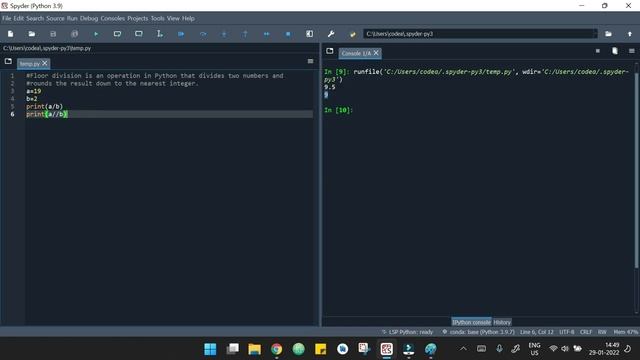Save all open files
The width and height of the screenshot is (640, 360).
click(x=74, y=34)
